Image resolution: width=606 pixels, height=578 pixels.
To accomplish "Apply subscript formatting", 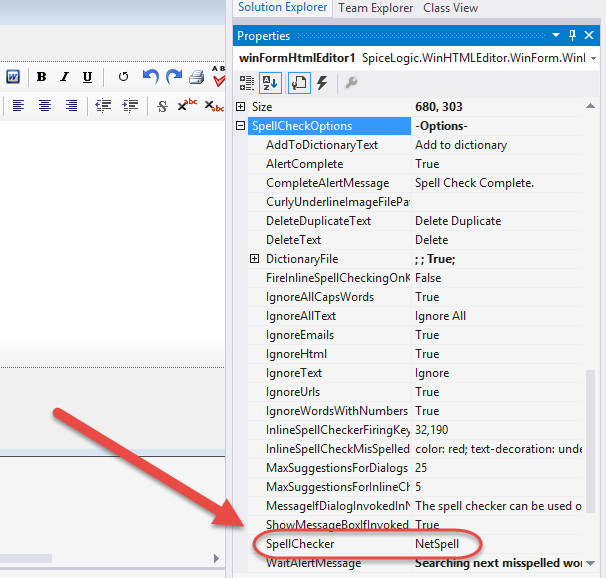I will click(214, 105).
